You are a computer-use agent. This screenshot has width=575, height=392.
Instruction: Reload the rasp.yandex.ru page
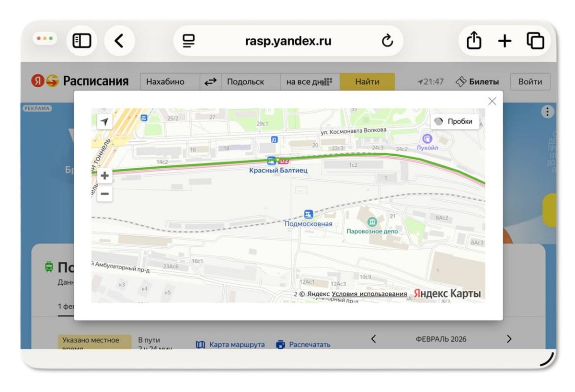click(387, 41)
